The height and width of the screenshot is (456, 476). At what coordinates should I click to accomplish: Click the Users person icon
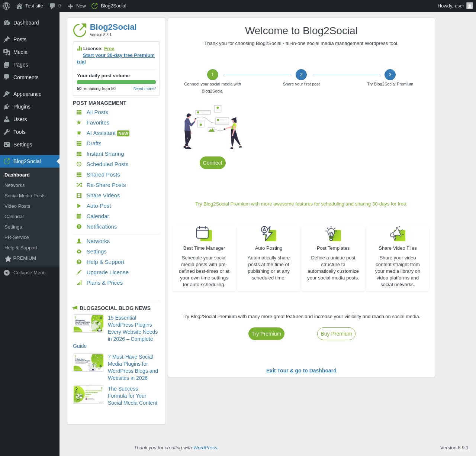pos(7,119)
